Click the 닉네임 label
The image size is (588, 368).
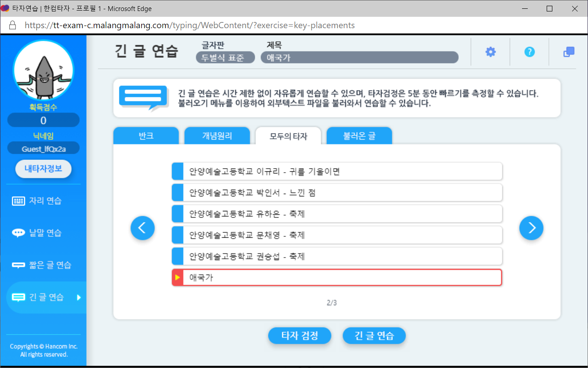pyautogui.click(x=43, y=136)
